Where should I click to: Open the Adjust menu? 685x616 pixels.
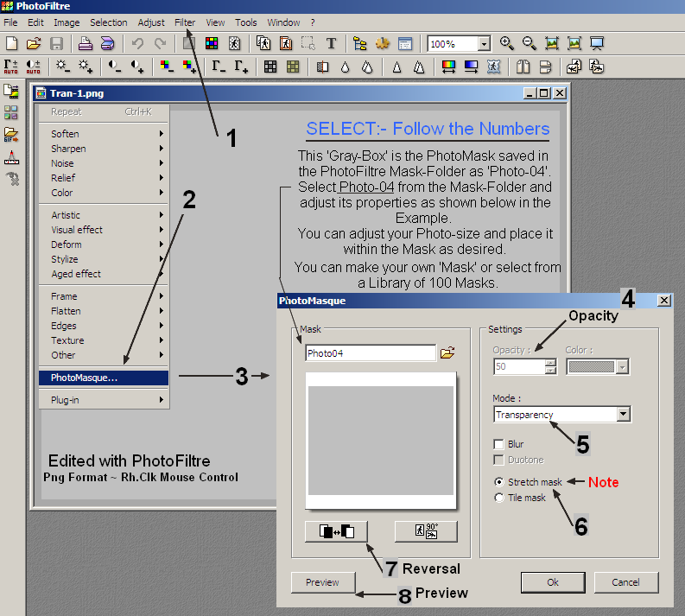[x=151, y=22]
